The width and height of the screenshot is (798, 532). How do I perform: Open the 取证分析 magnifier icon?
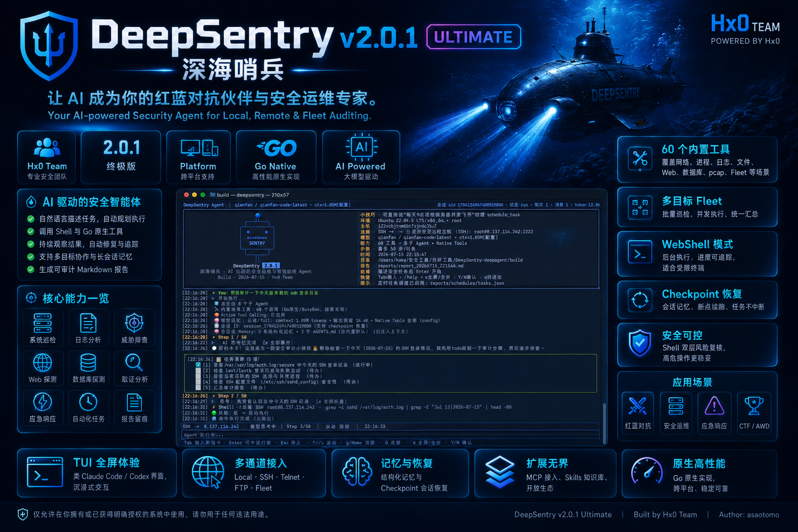[x=134, y=362]
